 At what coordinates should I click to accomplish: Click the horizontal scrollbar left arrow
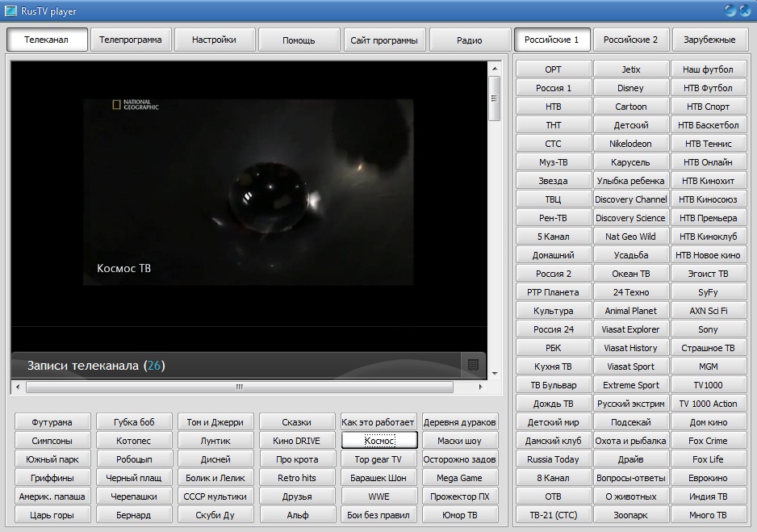click(x=18, y=387)
